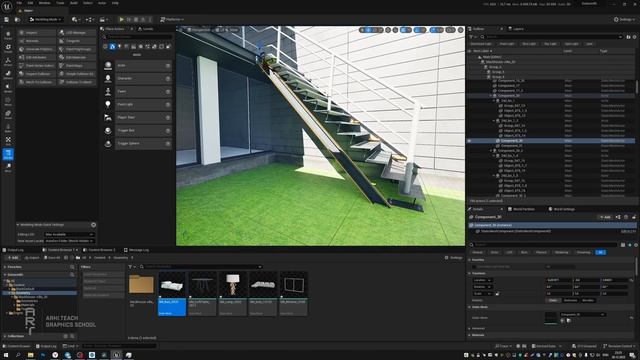The image size is (640, 360).
Task: Collapse the Transform section in Details
Action: (x=469, y=273)
